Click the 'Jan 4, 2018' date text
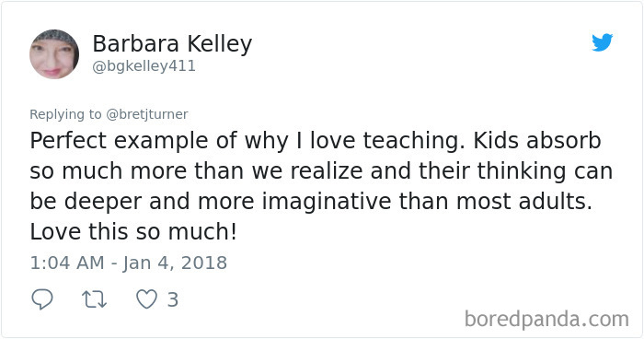Image resolution: width=644 pixels, height=339 pixels. point(175,263)
